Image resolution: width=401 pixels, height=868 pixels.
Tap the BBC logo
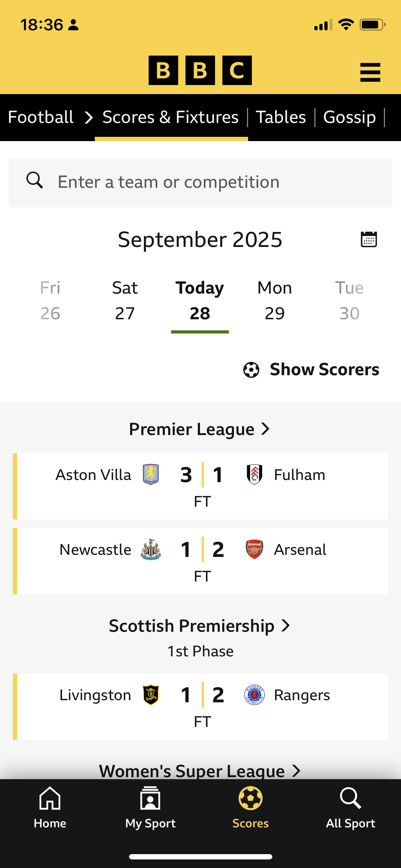pyautogui.click(x=200, y=70)
